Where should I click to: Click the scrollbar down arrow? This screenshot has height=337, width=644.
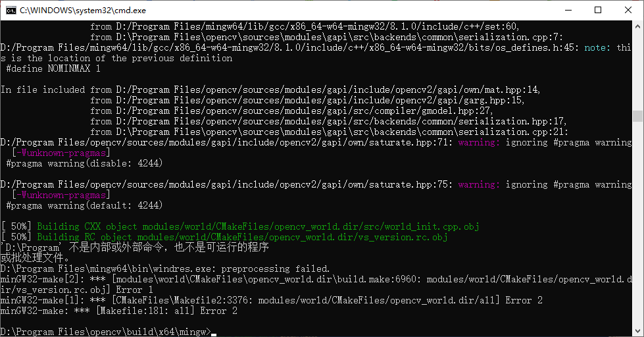(637, 331)
